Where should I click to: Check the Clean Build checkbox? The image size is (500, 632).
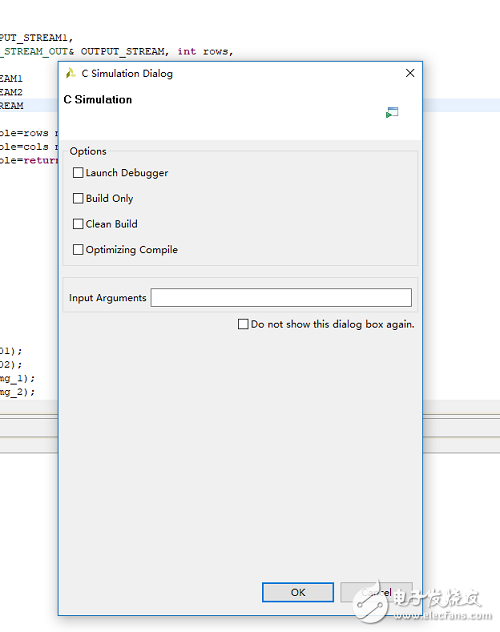[78, 224]
